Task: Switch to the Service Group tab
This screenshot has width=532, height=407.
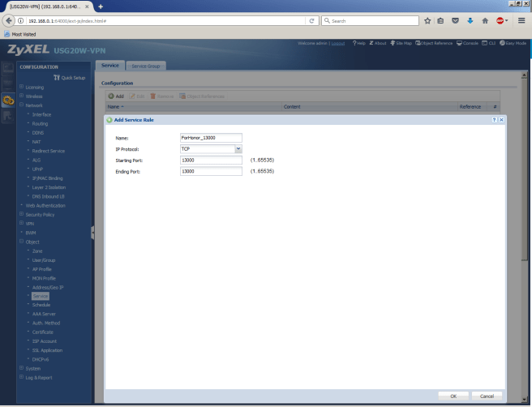Action: tap(146, 65)
